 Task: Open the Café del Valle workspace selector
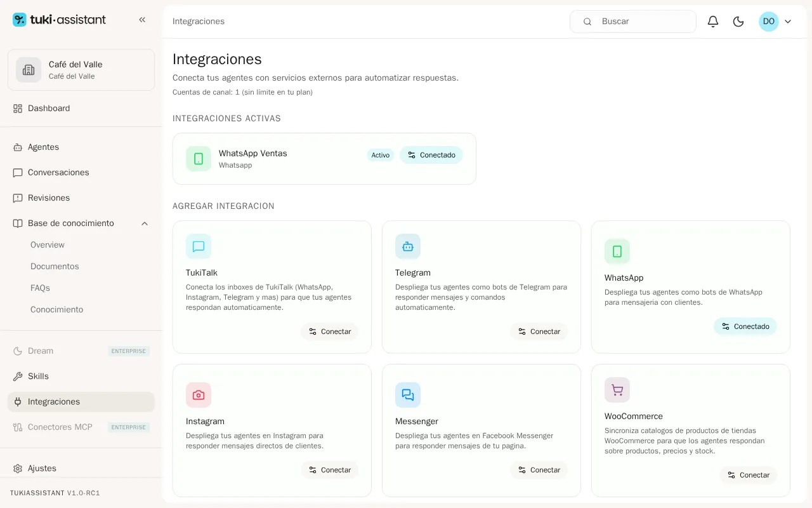click(x=81, y=70)
